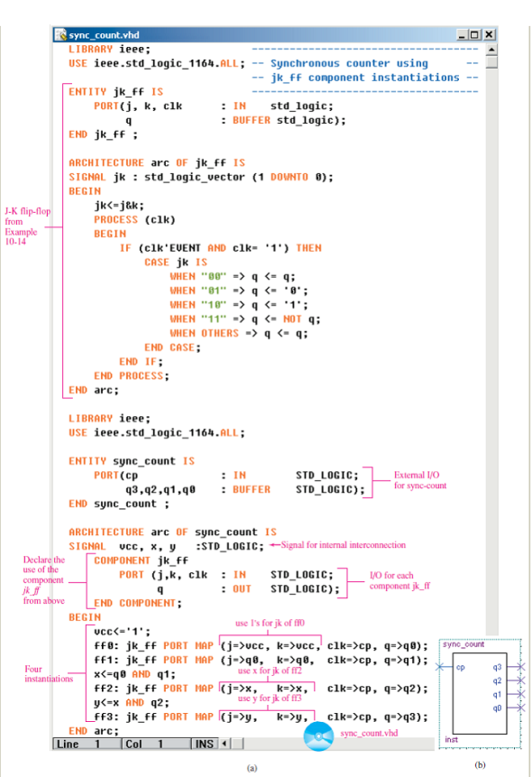The image size is (532, 777).
Task: Click the 'Line 1' status bar field
Action: tap(87, 744)
